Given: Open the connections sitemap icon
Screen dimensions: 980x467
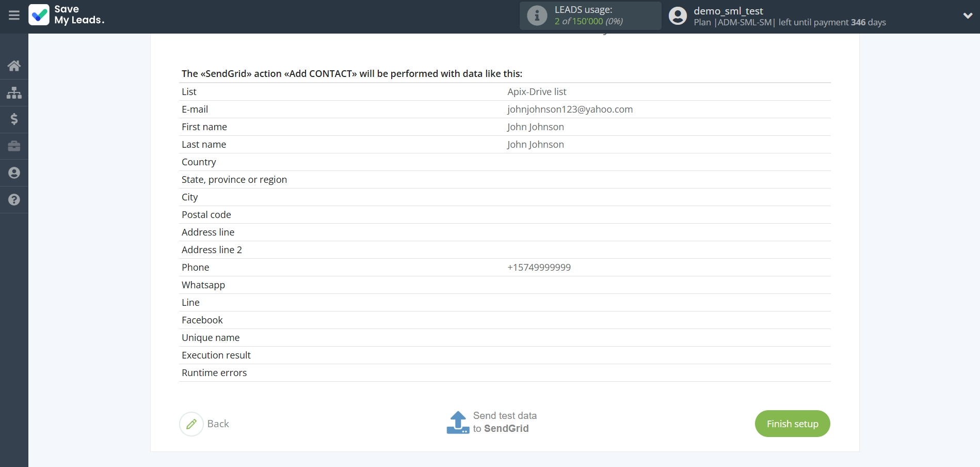Looking at the screenshot, I should 14,92.
